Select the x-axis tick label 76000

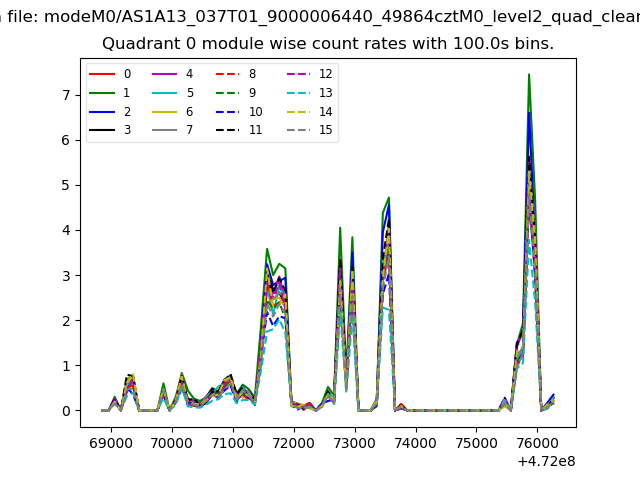537,440
